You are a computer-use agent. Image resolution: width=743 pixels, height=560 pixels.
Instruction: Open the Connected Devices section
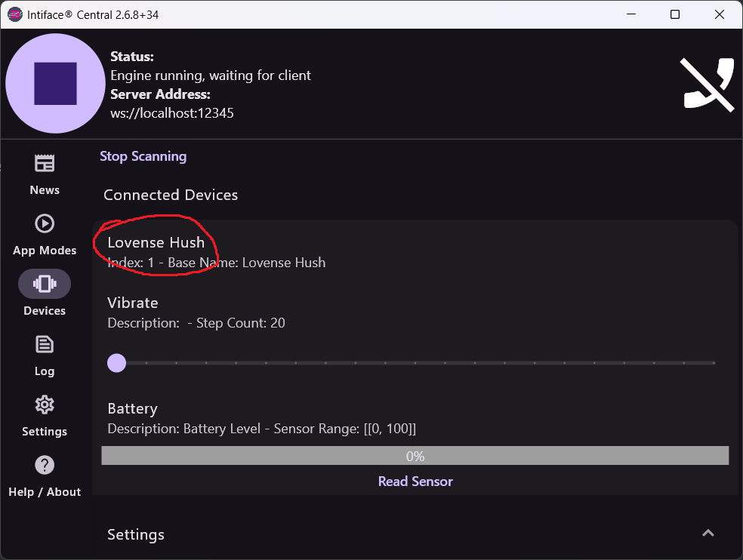click(170, 194)
